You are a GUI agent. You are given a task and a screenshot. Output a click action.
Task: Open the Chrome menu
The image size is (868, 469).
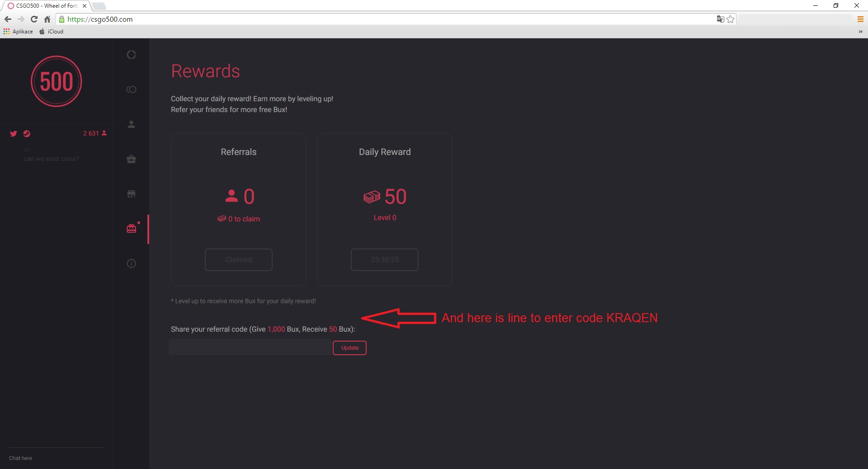point(860,19)
